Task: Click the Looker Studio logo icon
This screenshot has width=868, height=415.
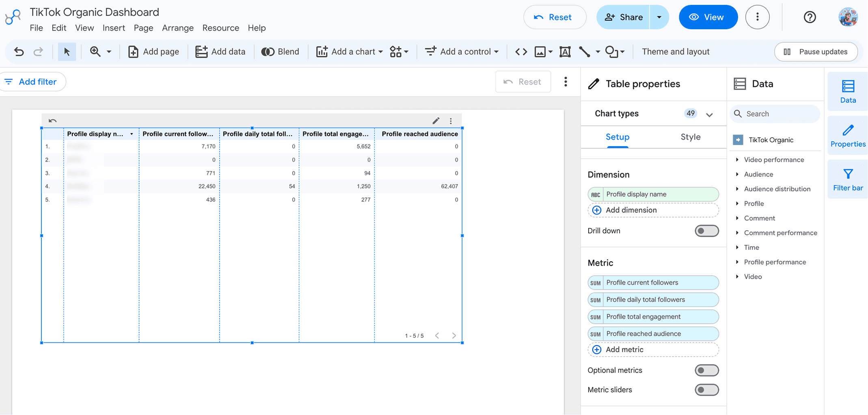Action: (x=13, y=17)
